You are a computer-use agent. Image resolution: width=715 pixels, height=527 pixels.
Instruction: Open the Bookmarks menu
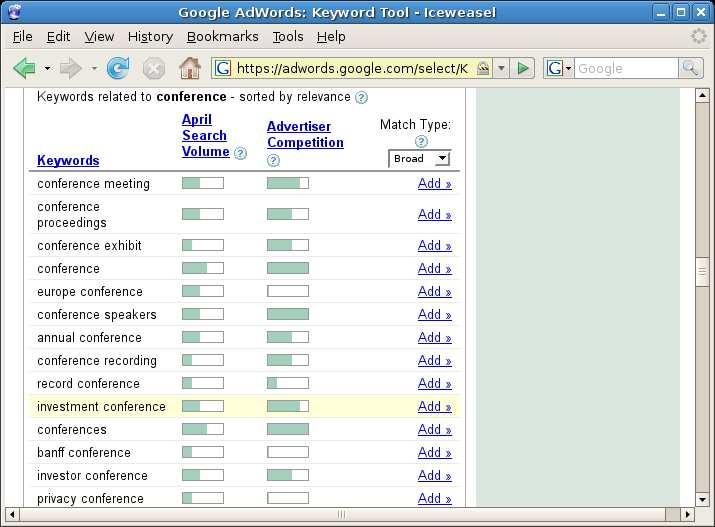[223, 36]
